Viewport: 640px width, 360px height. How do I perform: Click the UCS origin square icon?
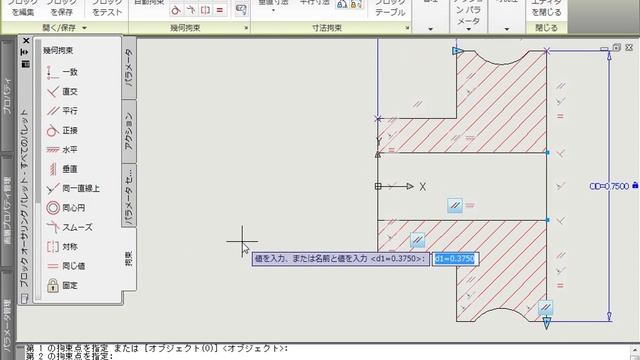pyautogui.click(x=378, y=187)
